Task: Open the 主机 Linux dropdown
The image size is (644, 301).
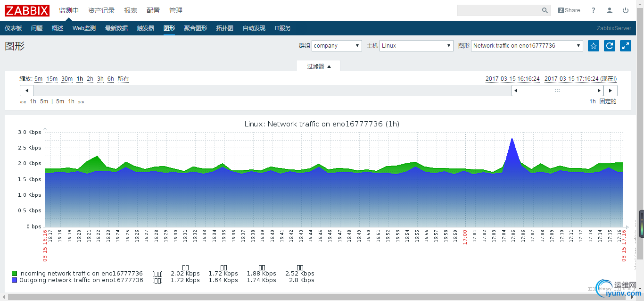Action: click(416, 46)
